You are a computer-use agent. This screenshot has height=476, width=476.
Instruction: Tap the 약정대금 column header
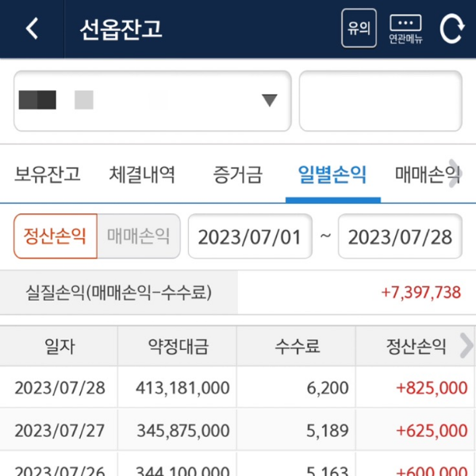point(177,346)
